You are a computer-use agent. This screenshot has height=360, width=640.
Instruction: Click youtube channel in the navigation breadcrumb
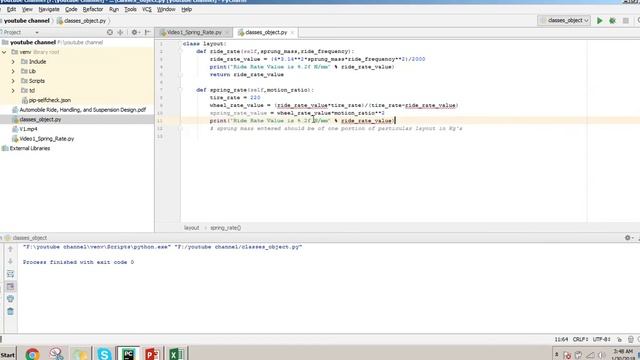point(27,21)
